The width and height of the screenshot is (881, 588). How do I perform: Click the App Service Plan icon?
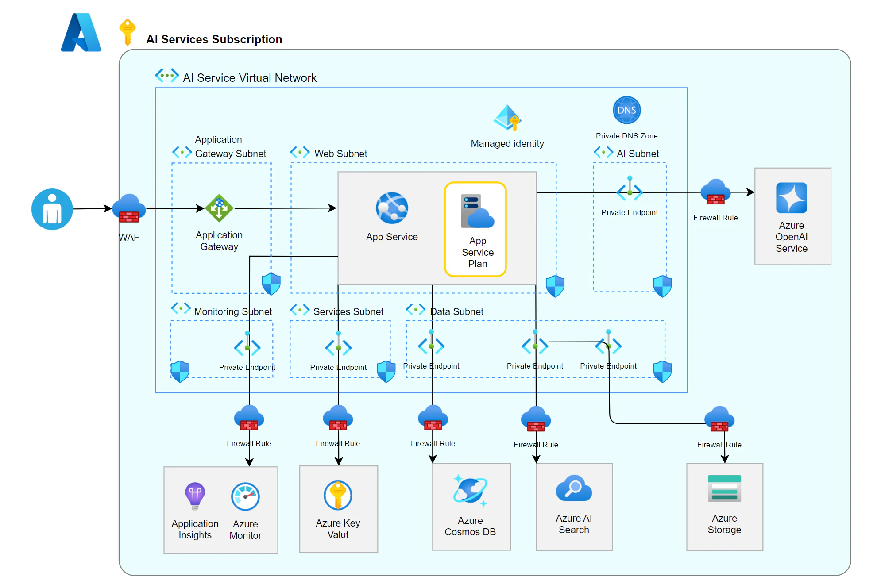(477, 211)
